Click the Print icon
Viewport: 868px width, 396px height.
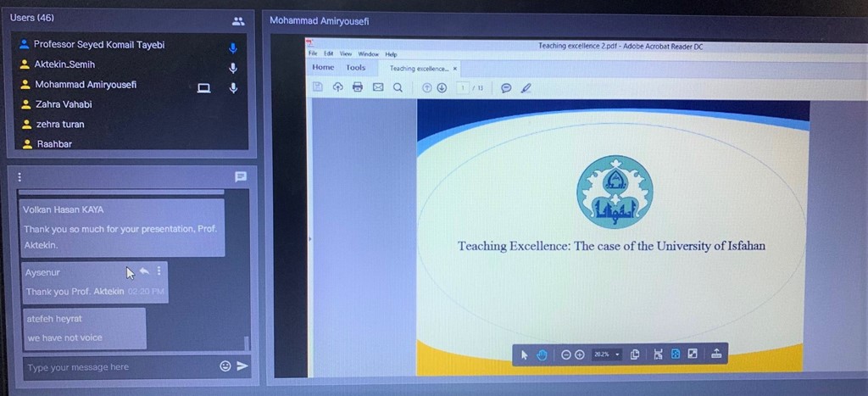pyautogui.click(x=358, y=87)
